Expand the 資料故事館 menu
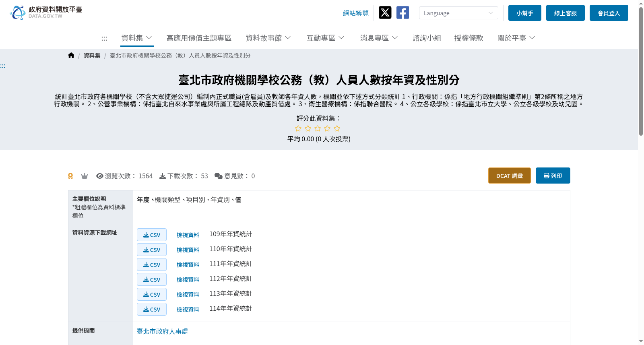 [268, 38]
